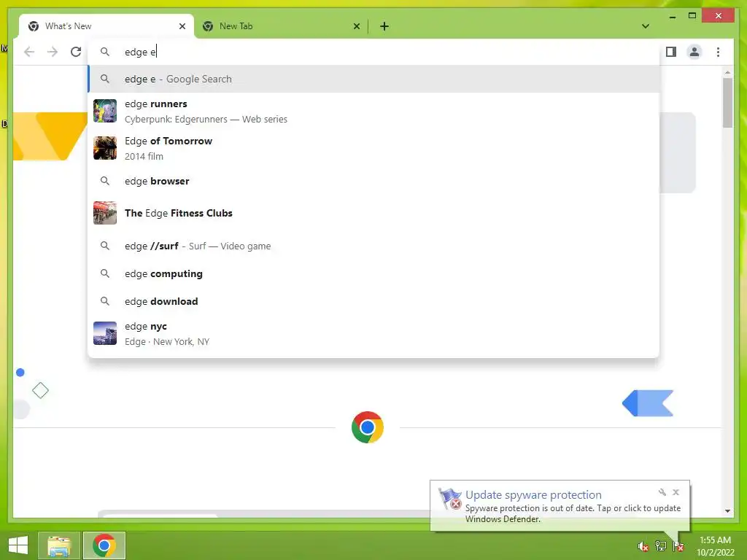Click the Edgerunners thumbnail image
Image resolution: width=747 pixels, height=560 pixels.
[105, 111]
